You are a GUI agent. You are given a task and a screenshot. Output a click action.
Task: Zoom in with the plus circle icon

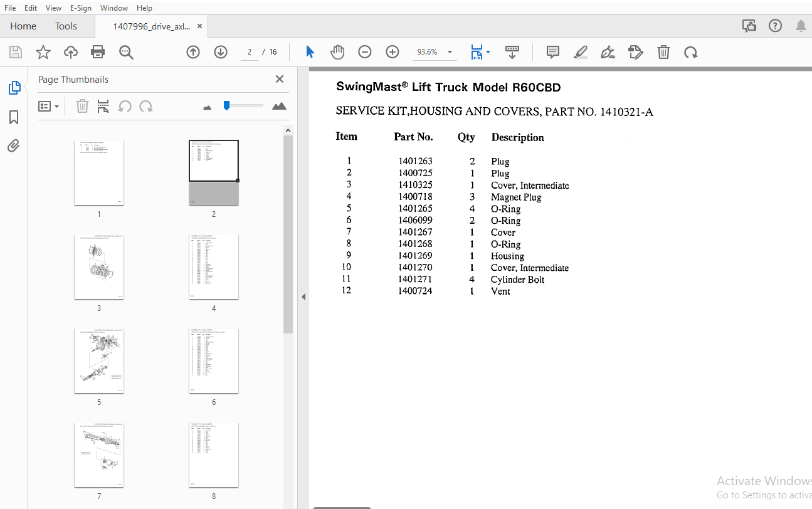pyautogui.click(x=393, y=52)
